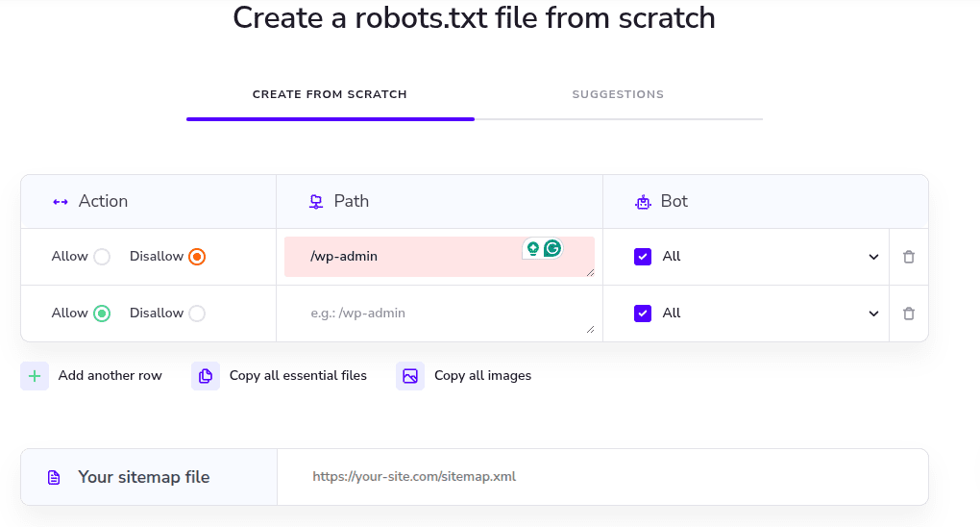Select Disallow for the /wp-admin row
The width and height of the screenshot is (980, 527).
pos(197,257)
